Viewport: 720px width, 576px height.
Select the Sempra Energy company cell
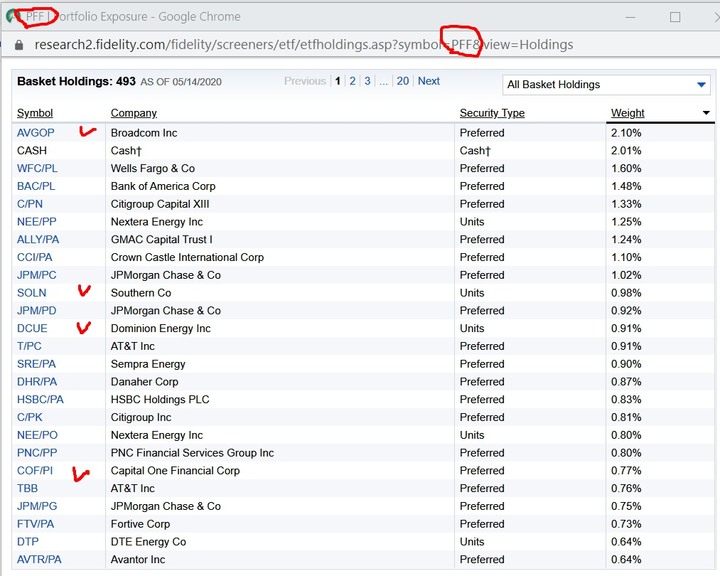148,364
